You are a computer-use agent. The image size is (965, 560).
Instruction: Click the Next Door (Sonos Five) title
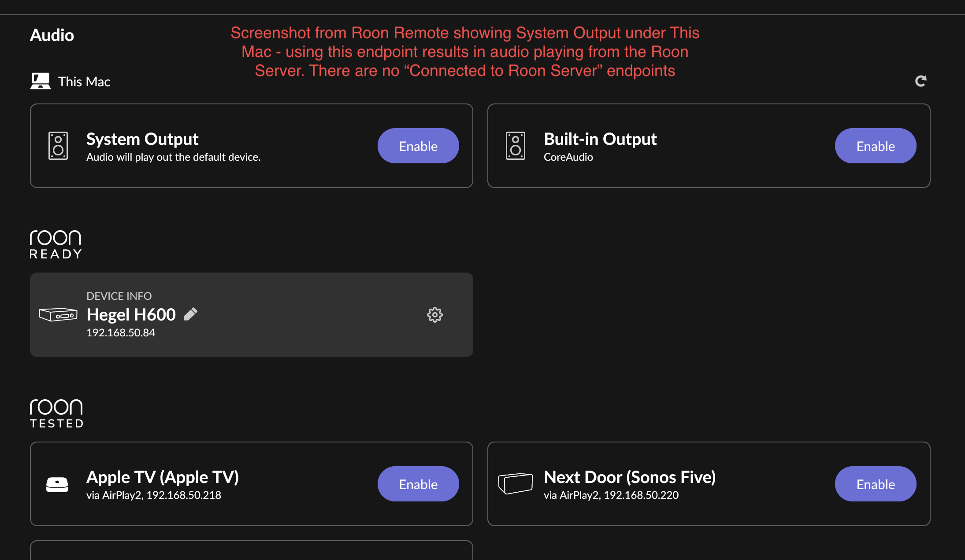point(630,477)
